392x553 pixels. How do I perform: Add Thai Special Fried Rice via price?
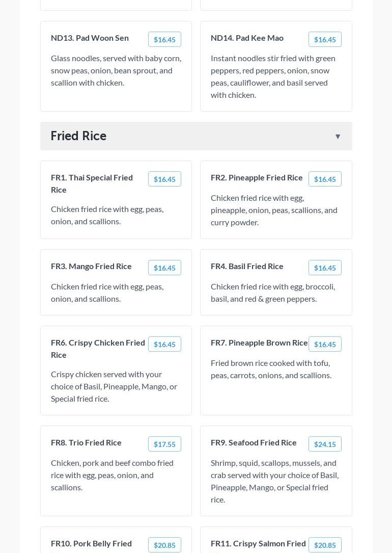coord(164,179)
